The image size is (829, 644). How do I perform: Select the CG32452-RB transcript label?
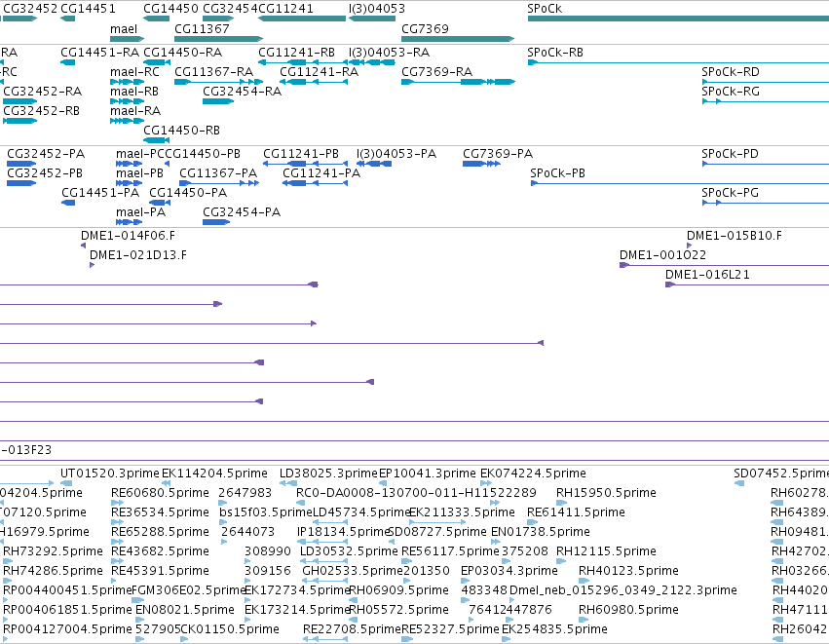[41, 111]
